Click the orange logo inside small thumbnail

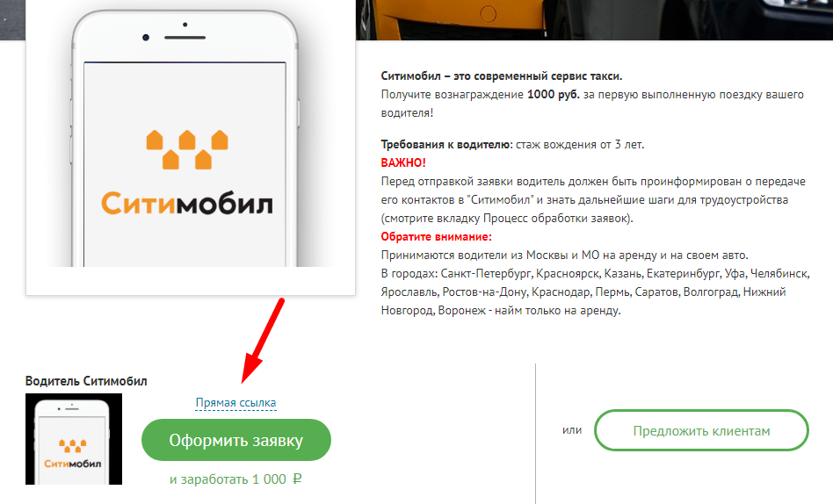point(73,445)
